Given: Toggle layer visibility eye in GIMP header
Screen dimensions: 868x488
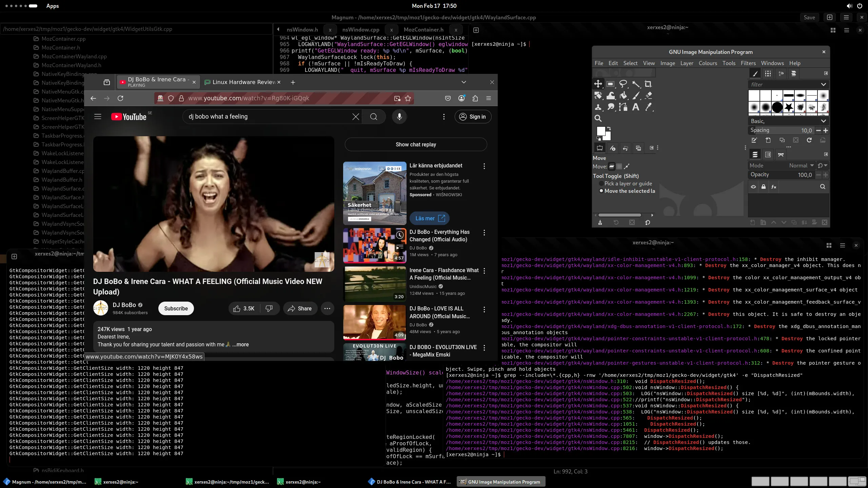Looking at the screenshot, I should [753, 187].
